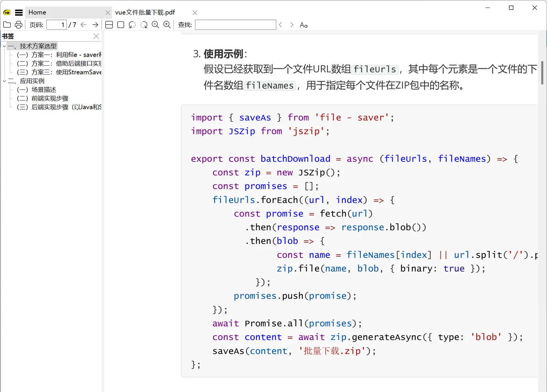Switch to fit single page view
547x392 pixels.
[x=121, y=25]
